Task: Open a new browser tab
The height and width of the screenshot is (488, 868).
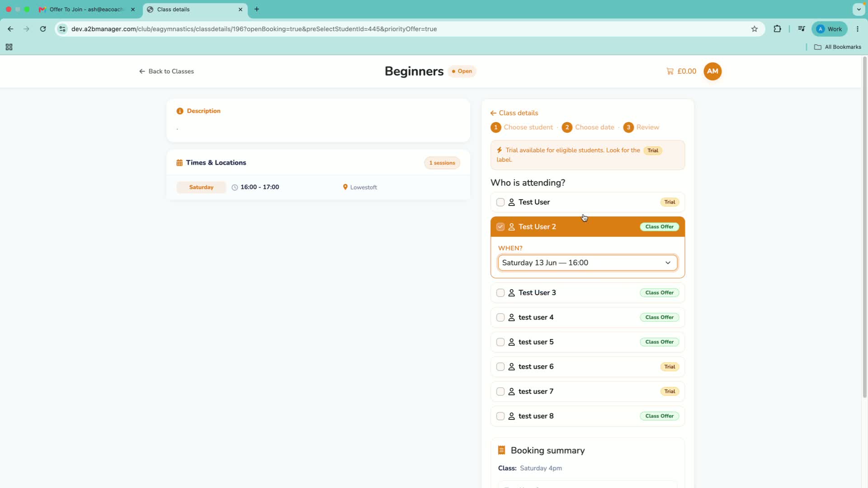Action: [257, 9]
